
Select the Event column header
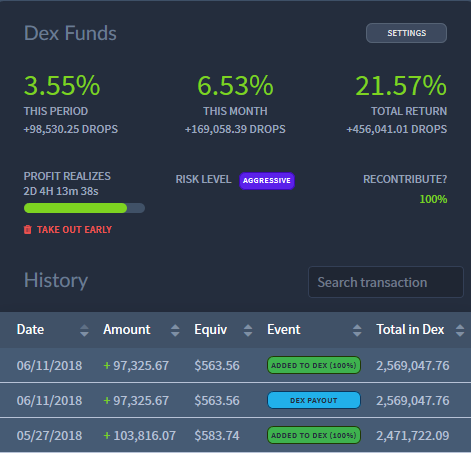tap(284, 330)
